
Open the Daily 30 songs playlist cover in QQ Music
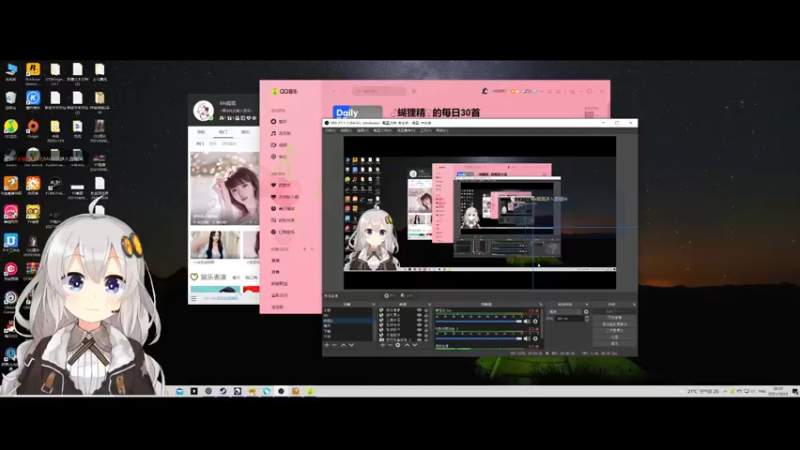point(357,113)
